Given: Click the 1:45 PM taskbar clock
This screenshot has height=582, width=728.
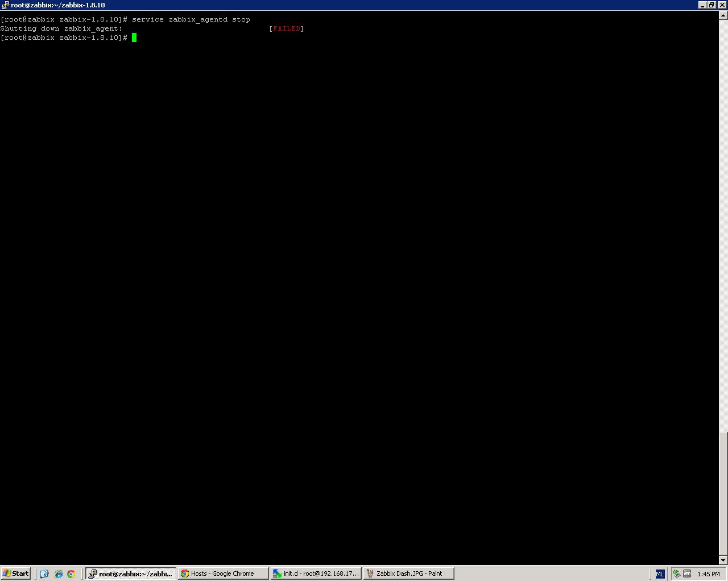Looking at the screenshot, I should coord(709,574).
